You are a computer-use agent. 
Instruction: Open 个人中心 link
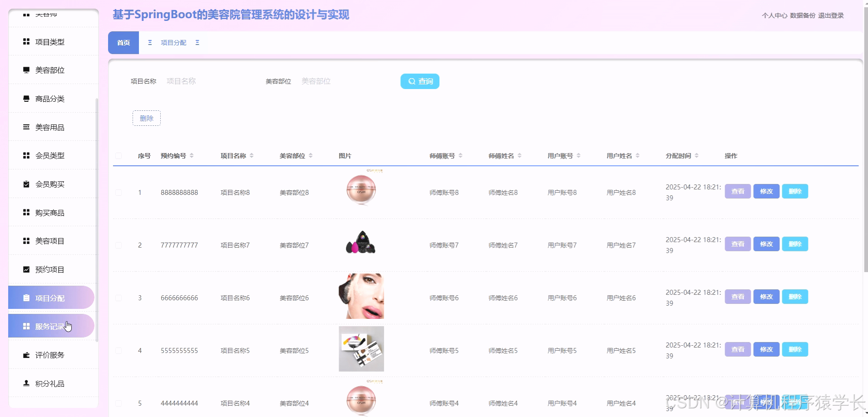[774, 15]
